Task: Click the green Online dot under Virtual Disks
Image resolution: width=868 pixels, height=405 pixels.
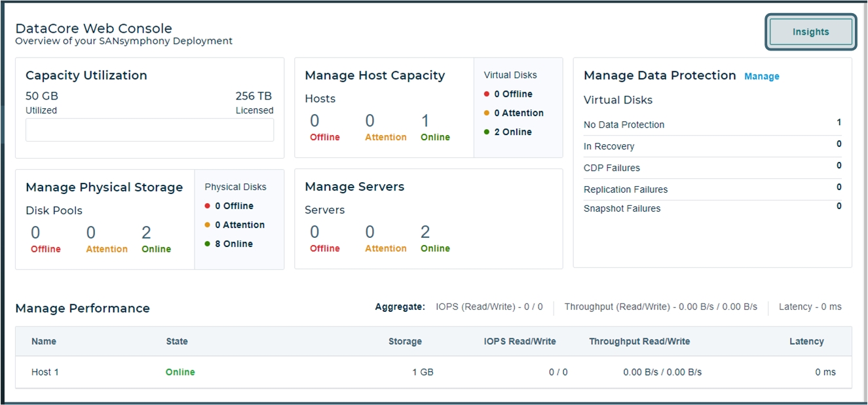Action: [x=487, y=132]
